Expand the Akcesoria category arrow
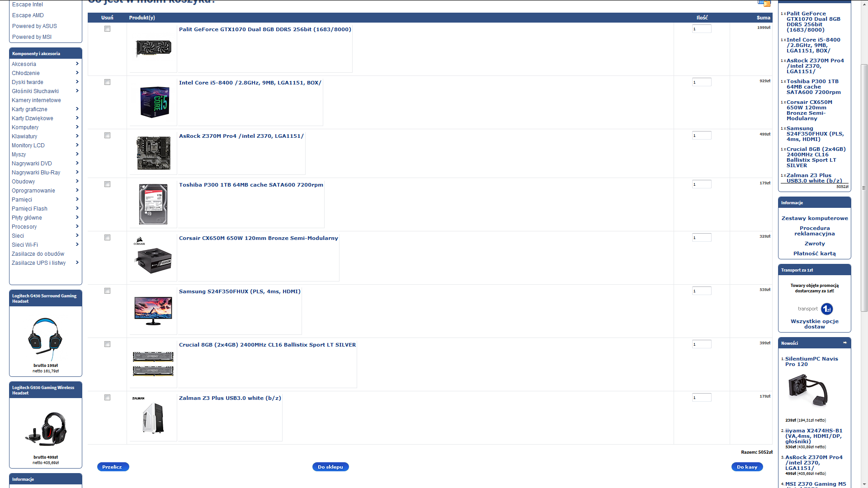 [x=77, y=64]
